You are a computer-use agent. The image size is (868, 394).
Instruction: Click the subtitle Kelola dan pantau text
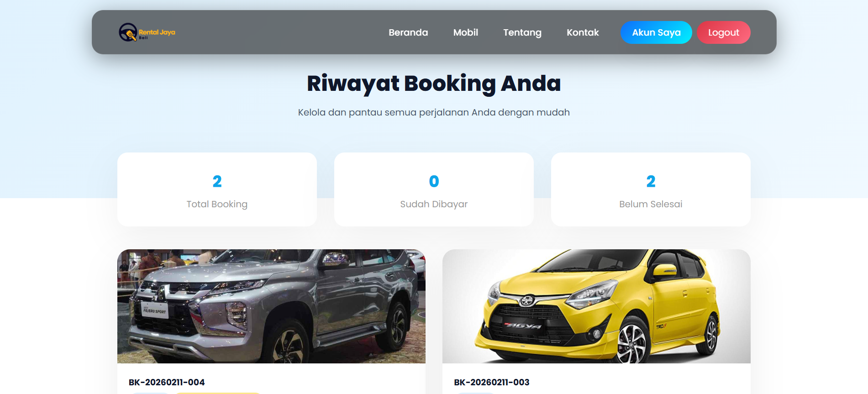(x=434, y=112)
